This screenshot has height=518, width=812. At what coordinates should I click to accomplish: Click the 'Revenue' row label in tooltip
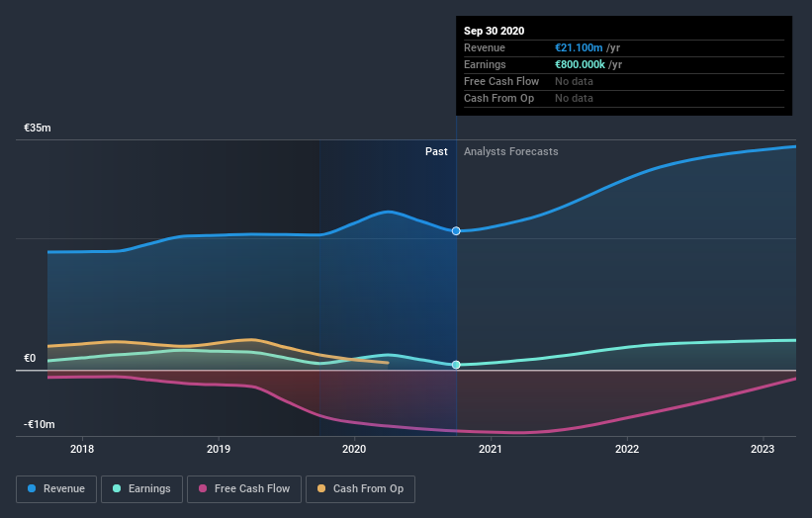pos(485,47)
